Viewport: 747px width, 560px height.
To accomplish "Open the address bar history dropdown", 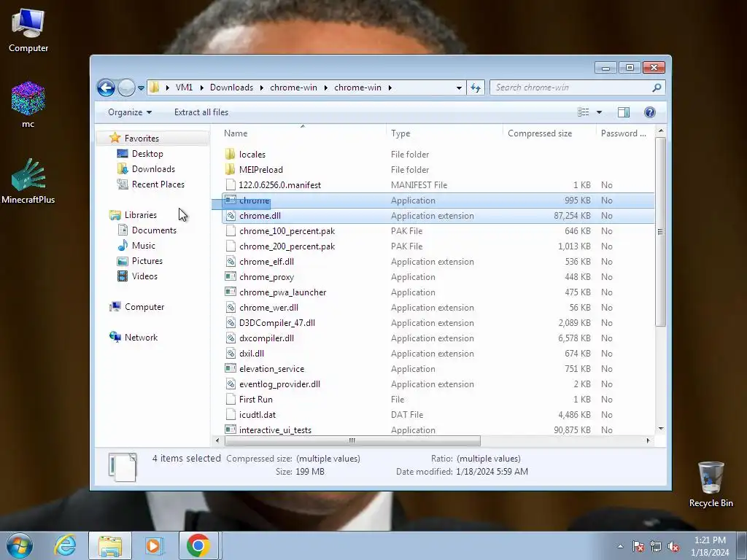I will (x=459, y=87).
